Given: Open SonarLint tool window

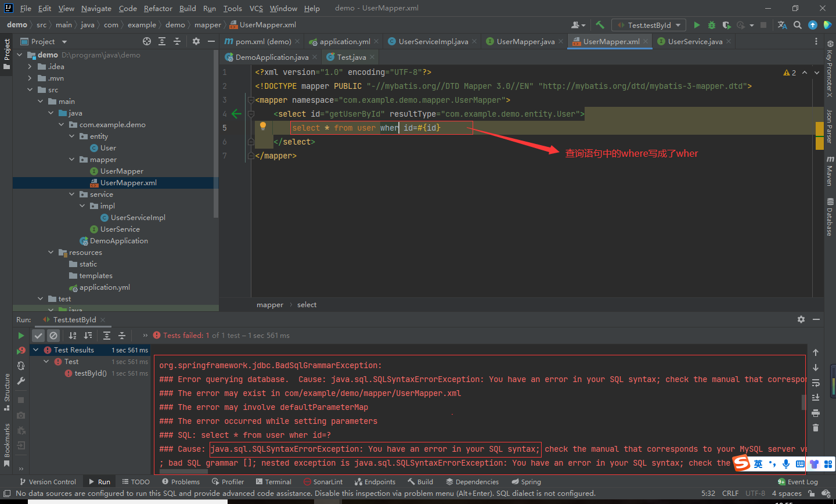Looking at the screenshot, I should click(x=323, y=481).
